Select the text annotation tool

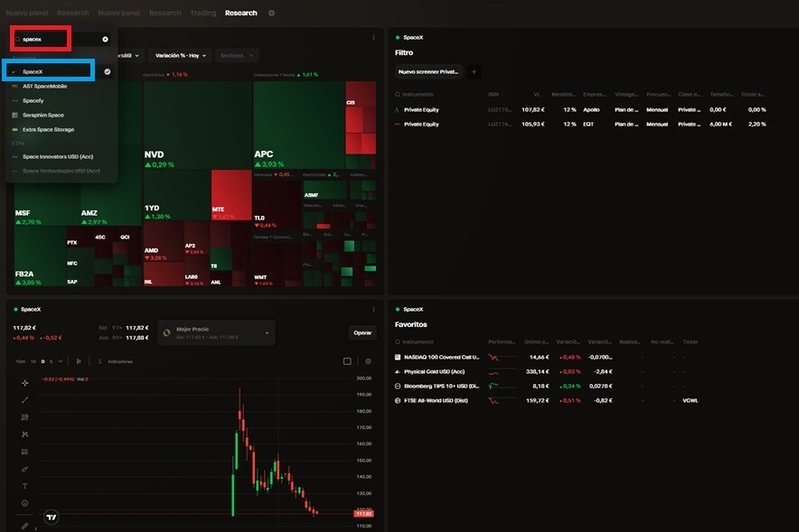coord(25,486)
